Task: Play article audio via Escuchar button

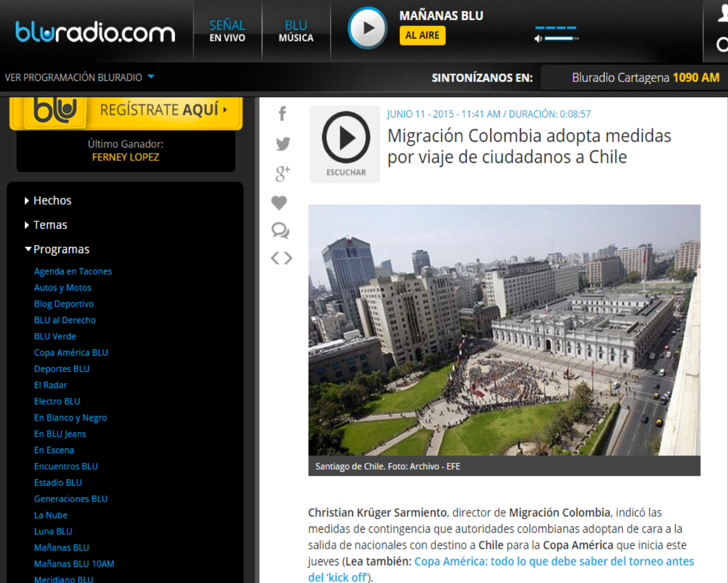Action: (x=345, y=144)
